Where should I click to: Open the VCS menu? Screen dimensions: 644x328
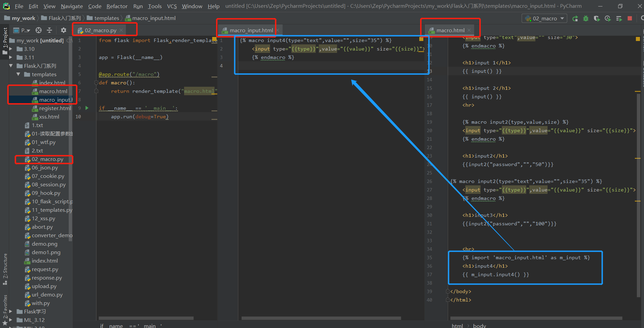pos(172,6)
